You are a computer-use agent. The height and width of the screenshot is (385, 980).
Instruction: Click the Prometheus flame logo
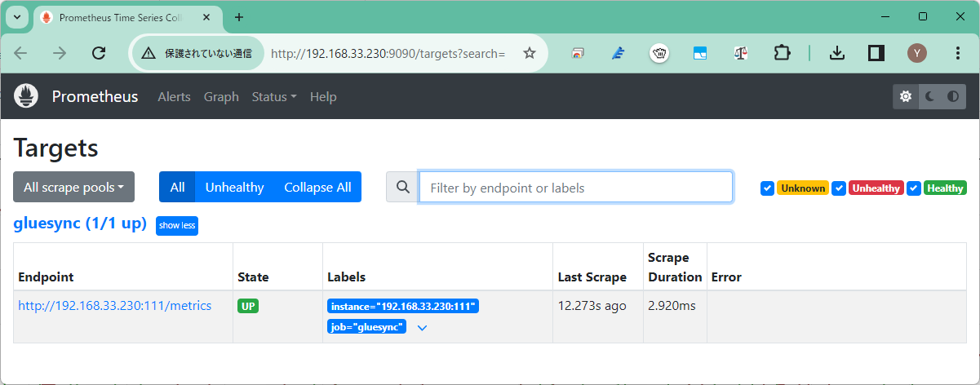point(26,96)
